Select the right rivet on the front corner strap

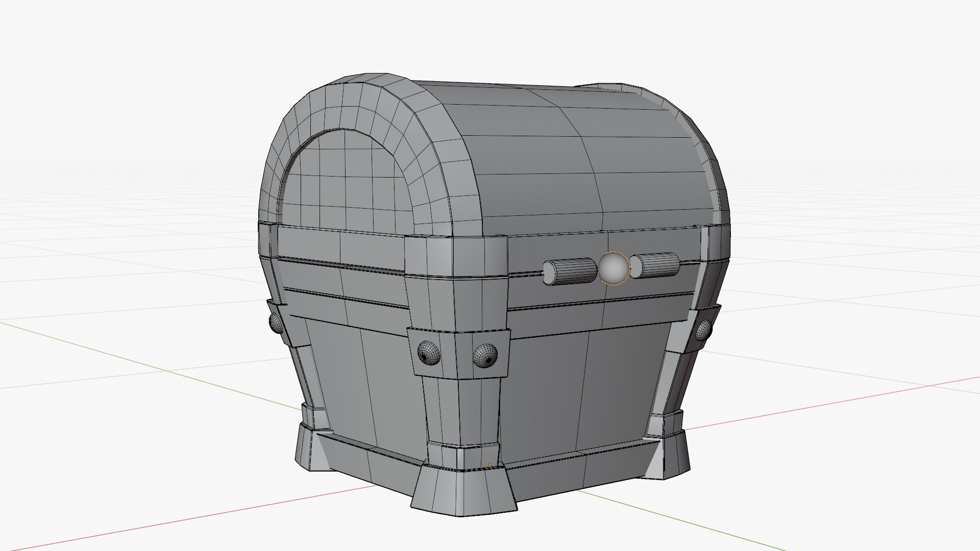point(485,356)
